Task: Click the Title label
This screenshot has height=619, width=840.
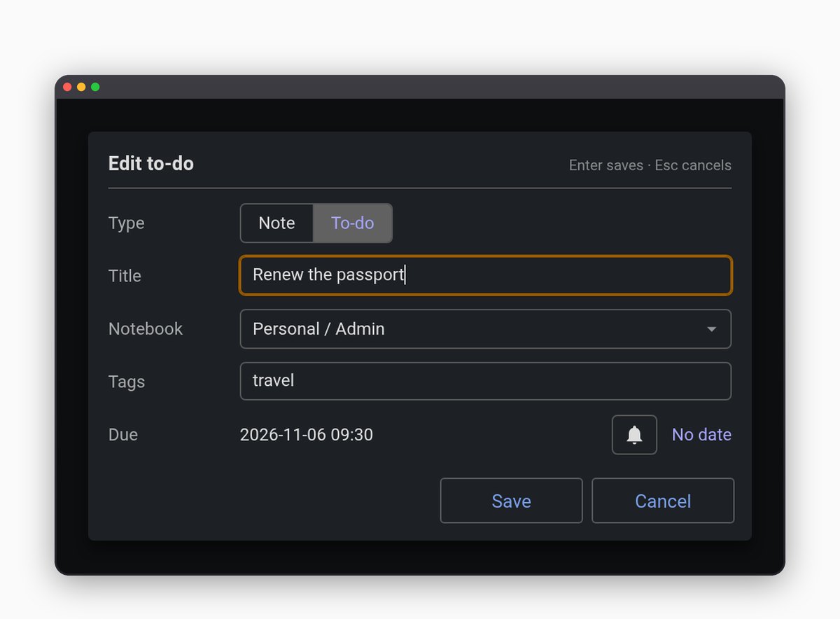Action: click(x=125, y=276)
